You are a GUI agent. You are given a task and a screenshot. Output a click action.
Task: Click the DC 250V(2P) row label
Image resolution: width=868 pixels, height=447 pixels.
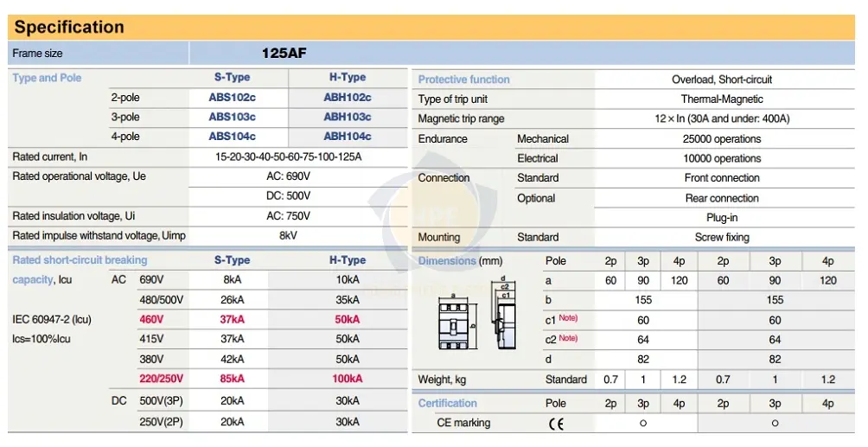pos(161,422)
